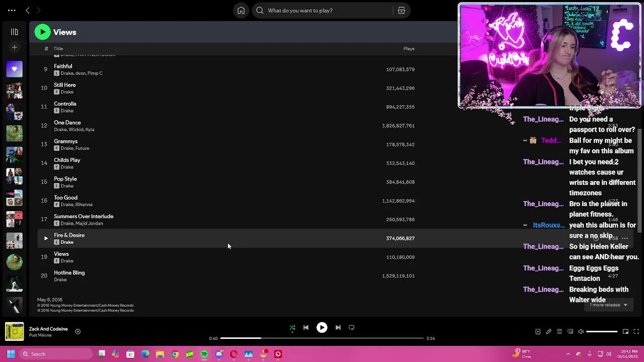Open the Spotify three-dot main menu
Image resolution: width=644 pixels, height=362 pixels.
(x=12, y=10)
